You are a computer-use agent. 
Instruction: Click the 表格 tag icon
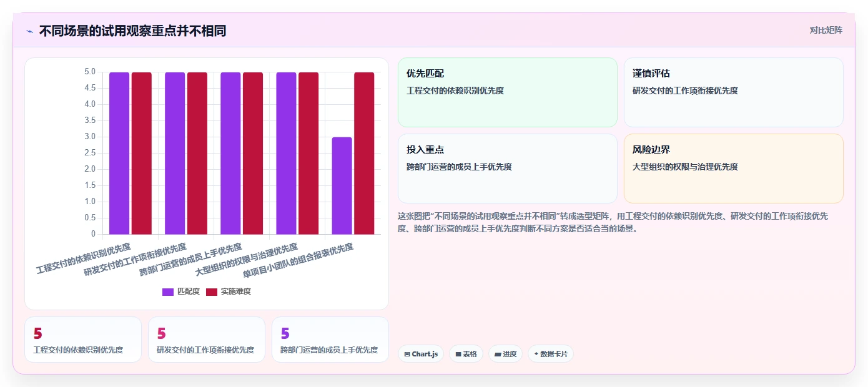point(458,354)
